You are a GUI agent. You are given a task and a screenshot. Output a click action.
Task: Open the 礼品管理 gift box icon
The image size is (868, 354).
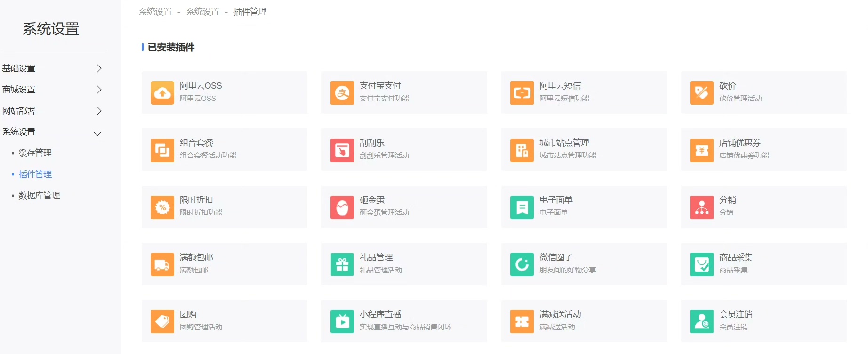pyautogui.click(x=342, y=264)
